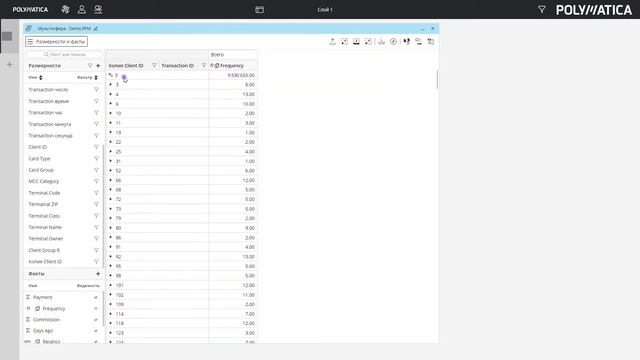Expand table row 101
Viewport: 640px width, 360px height.
111,285
